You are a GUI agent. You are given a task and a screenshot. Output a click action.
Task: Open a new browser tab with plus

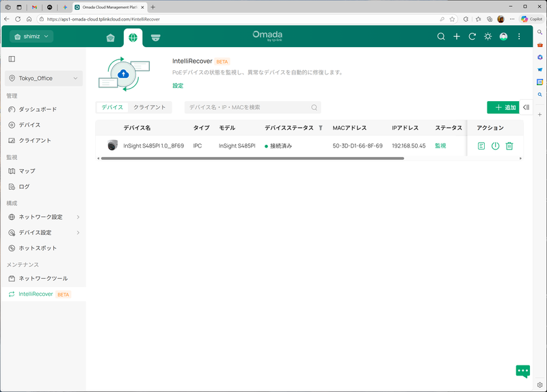click(152, 7)
